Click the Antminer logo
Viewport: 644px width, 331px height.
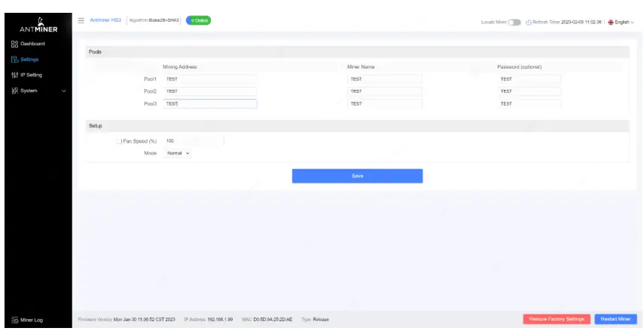point(38,25)
